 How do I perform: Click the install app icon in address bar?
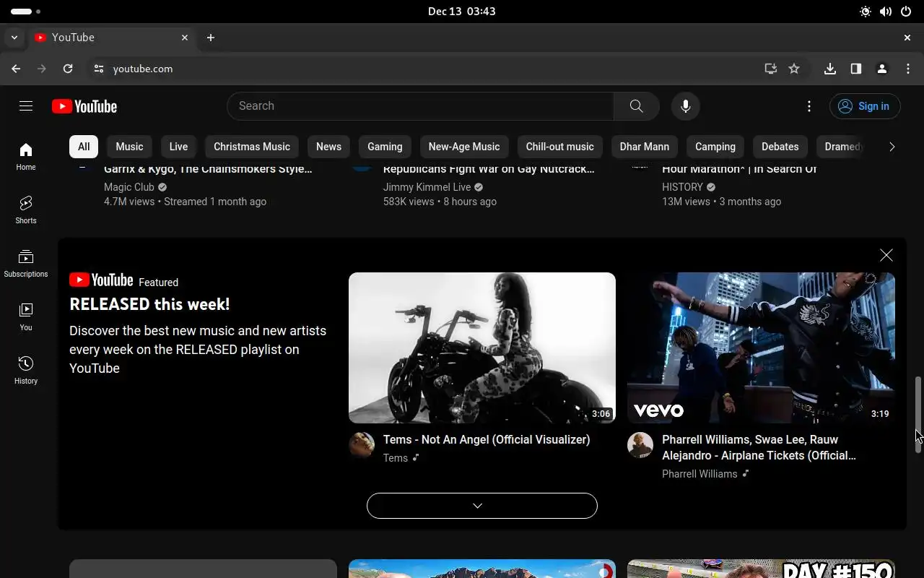click(771, 69)
